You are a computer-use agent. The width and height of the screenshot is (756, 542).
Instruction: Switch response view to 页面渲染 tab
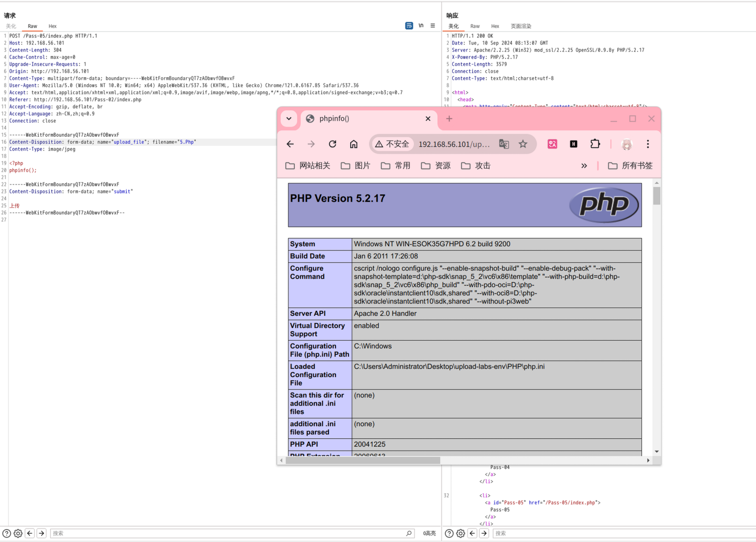click(521, 26)
